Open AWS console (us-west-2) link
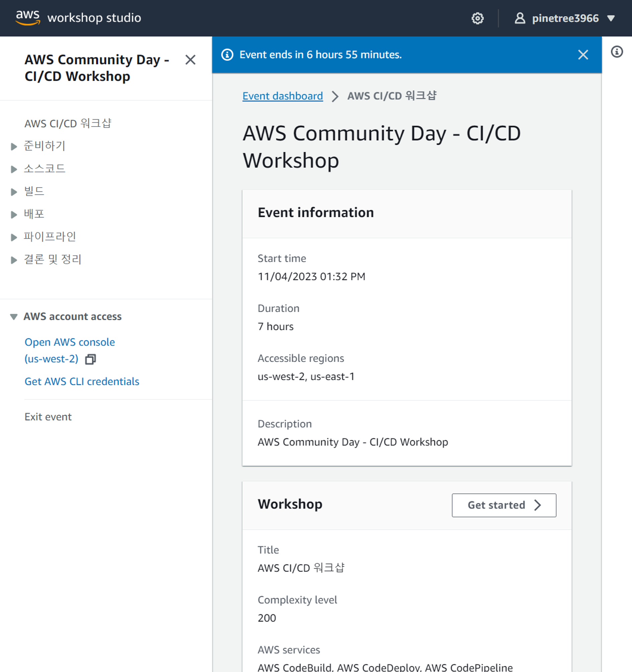Viewport: 632px width, 672px height. click(70, 350)
